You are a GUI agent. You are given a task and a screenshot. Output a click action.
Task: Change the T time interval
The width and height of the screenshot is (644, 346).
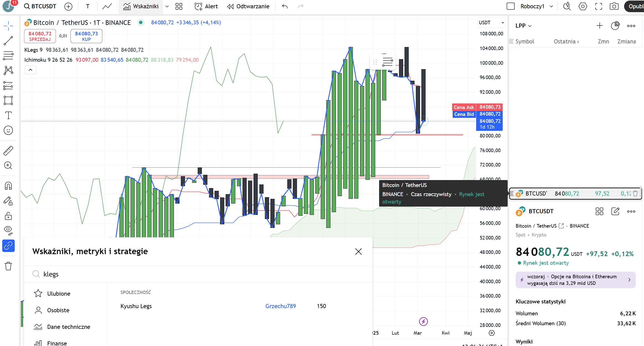click(x=88, y=6)
